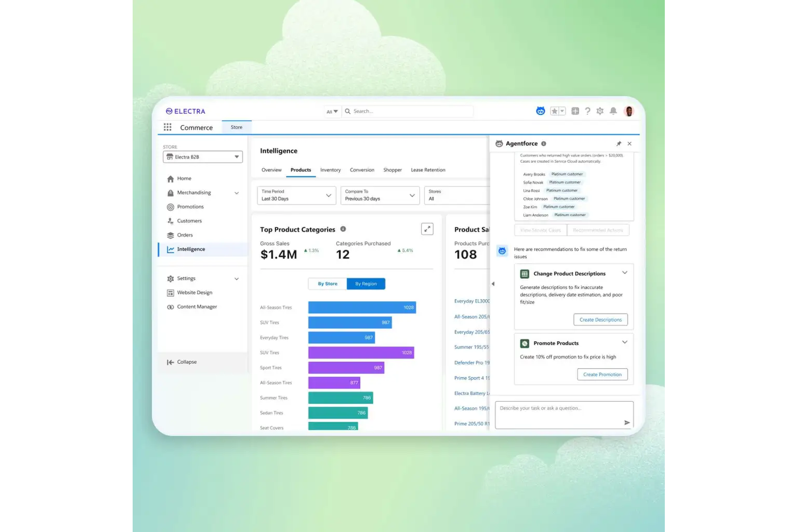Open Agentforce from the top bar icon

click(540, 111)
